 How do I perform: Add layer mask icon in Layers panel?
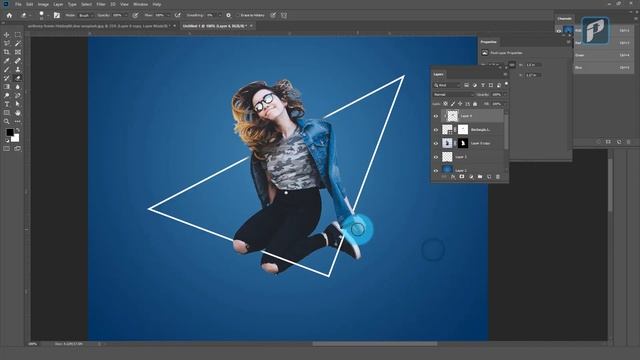point(462,177)
